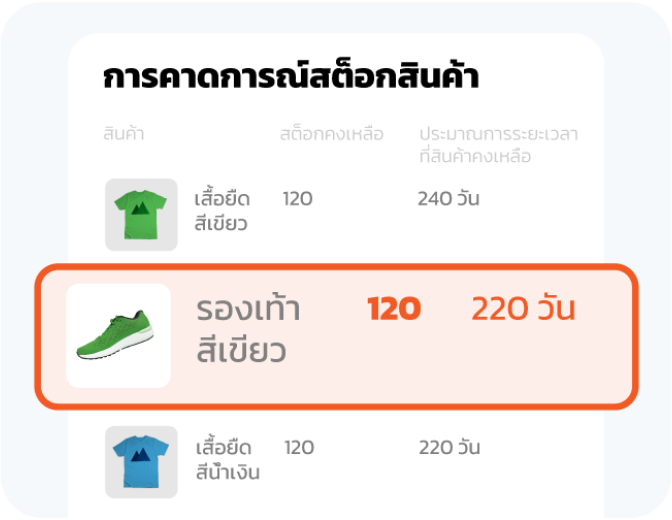
Task: Click blue t-shirt's 120 stock value
Action: [x=299, y=447]
